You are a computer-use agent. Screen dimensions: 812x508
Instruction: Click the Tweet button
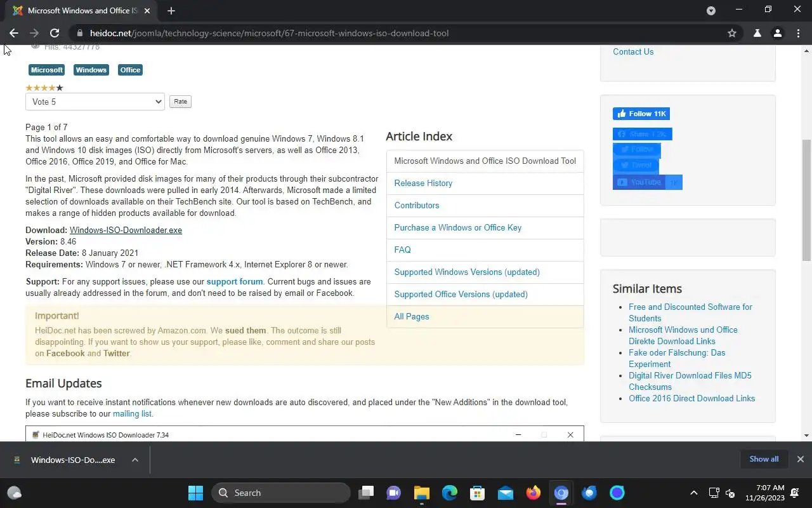click(636, 165)
